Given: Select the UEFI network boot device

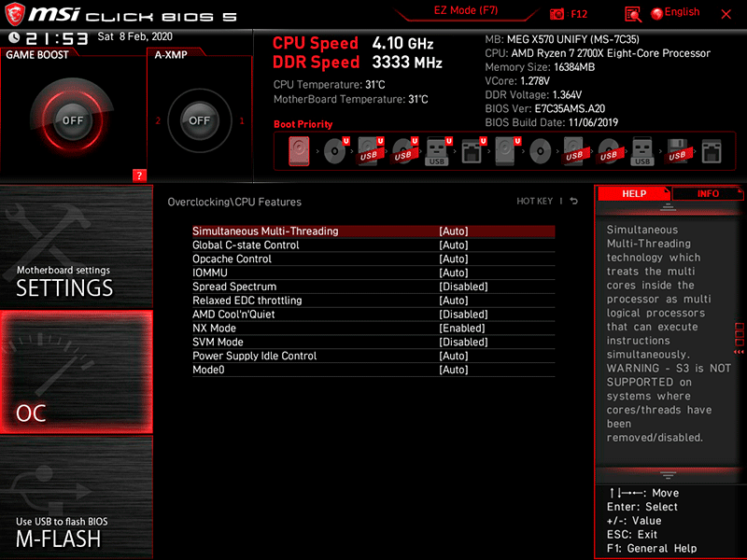Looking at the screenshot, I should 473,151.
